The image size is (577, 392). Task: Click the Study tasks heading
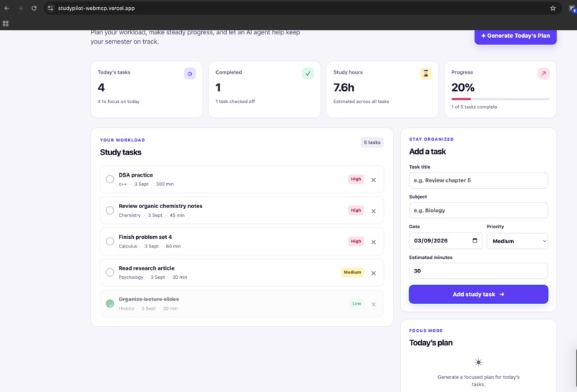click(x=121, y=152)
